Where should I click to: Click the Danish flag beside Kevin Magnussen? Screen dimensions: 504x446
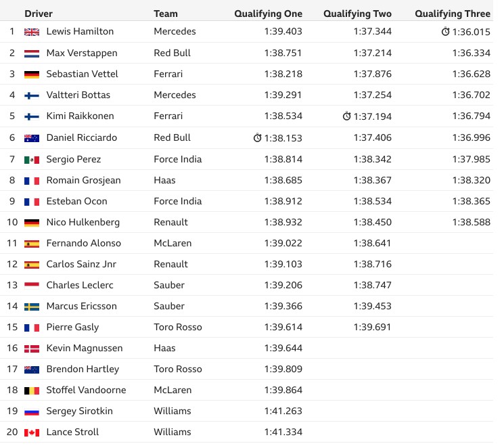point(32,349)
